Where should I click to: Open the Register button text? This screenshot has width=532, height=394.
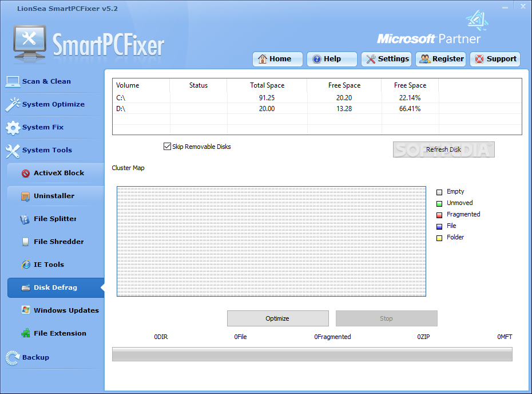click(448, 59)
